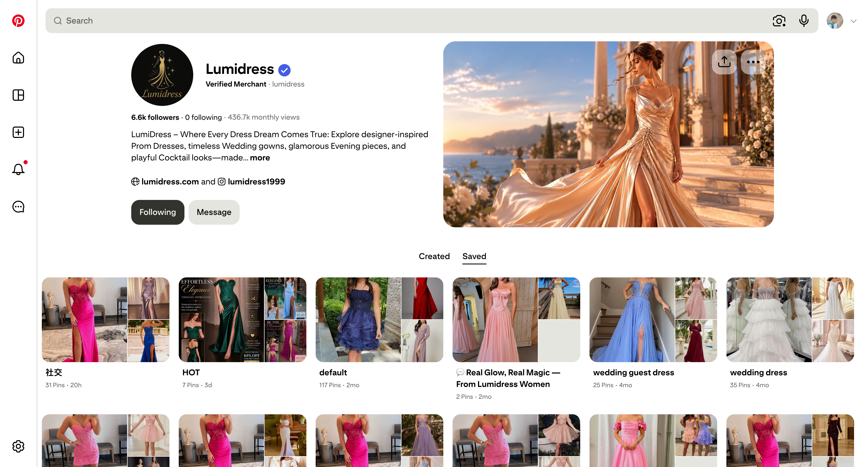
Task: Click the '117 Pins · 2mo' text
Action: (339, 385)
